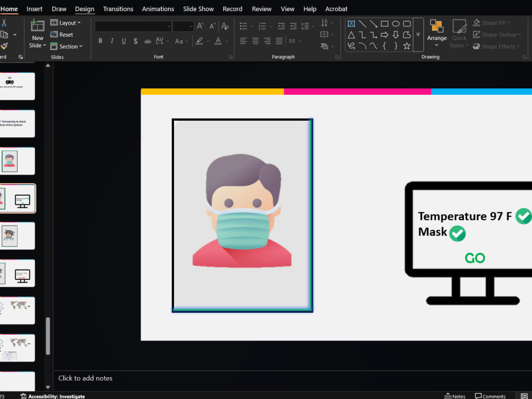Increase list indent level
Image resolution: width=532 pixels, height=399 pixels.
(x=293, y=26)
